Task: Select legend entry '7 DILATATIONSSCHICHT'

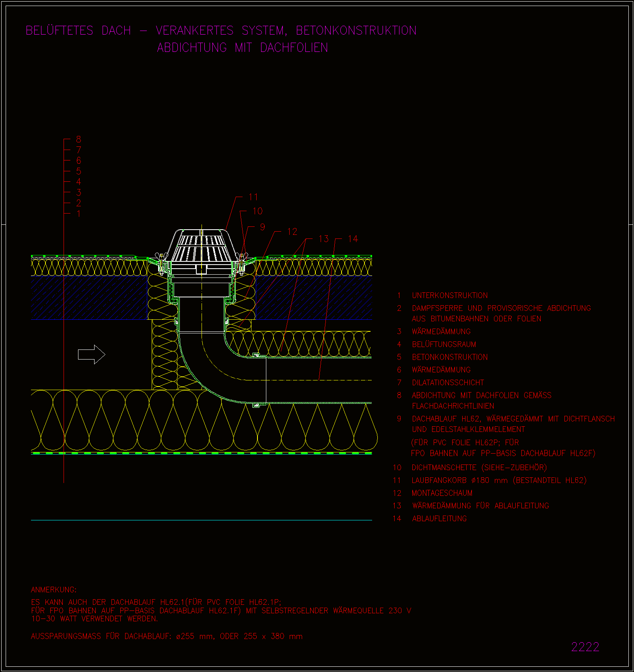Action: (x=441, y=382)
